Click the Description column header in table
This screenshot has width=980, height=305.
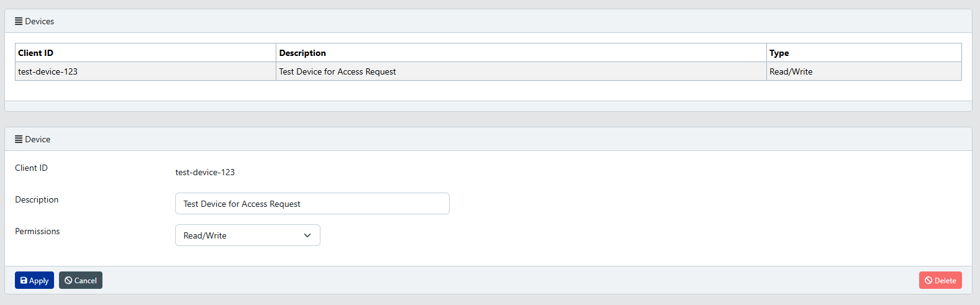coord(302,53)
